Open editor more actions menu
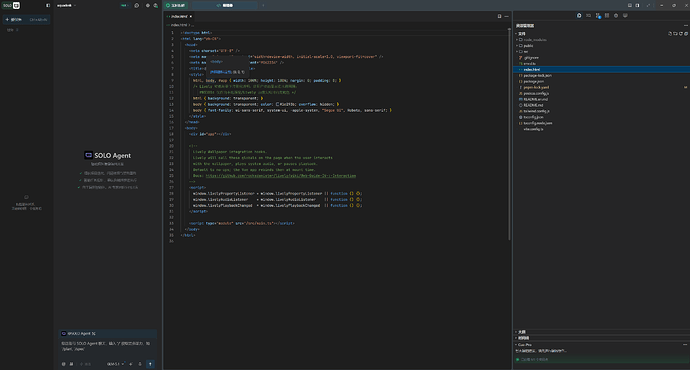The width and height of the screenshot is (690, 370). (506, 16)
